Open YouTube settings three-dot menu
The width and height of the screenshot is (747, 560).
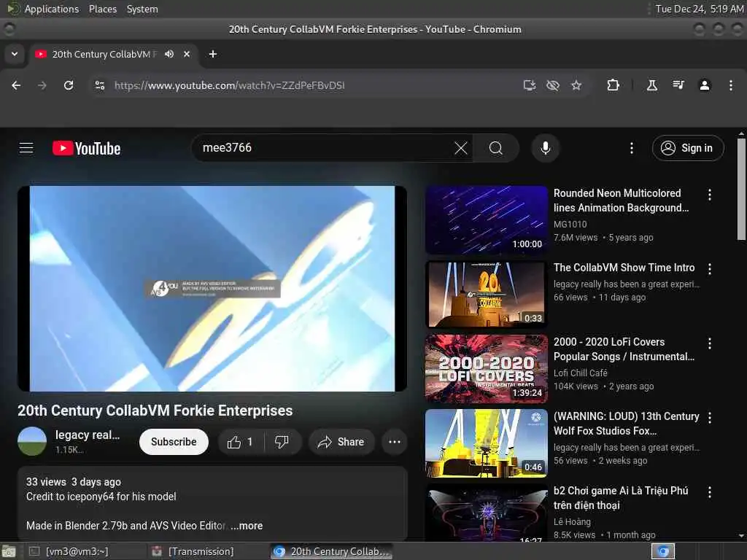coord(632,148)
